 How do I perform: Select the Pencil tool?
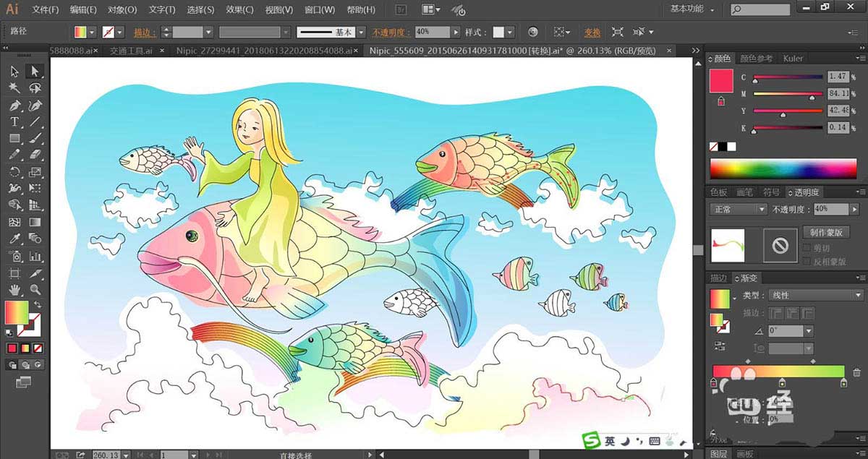click(x=14, y=155)
